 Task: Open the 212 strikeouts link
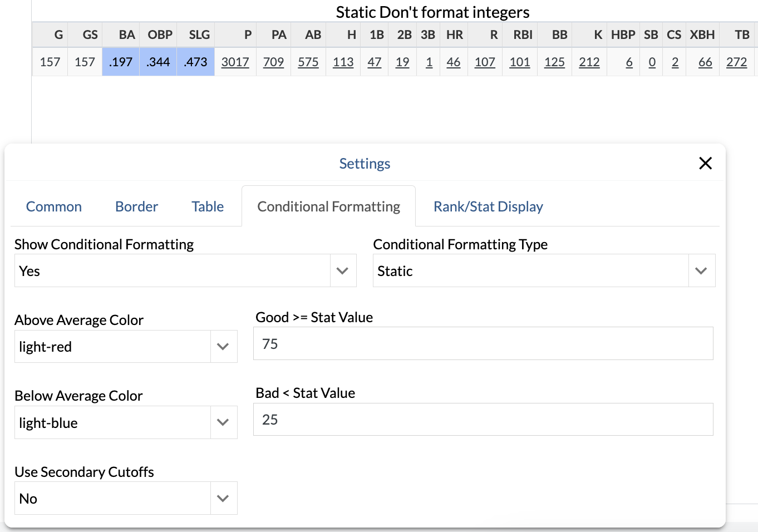589,62
